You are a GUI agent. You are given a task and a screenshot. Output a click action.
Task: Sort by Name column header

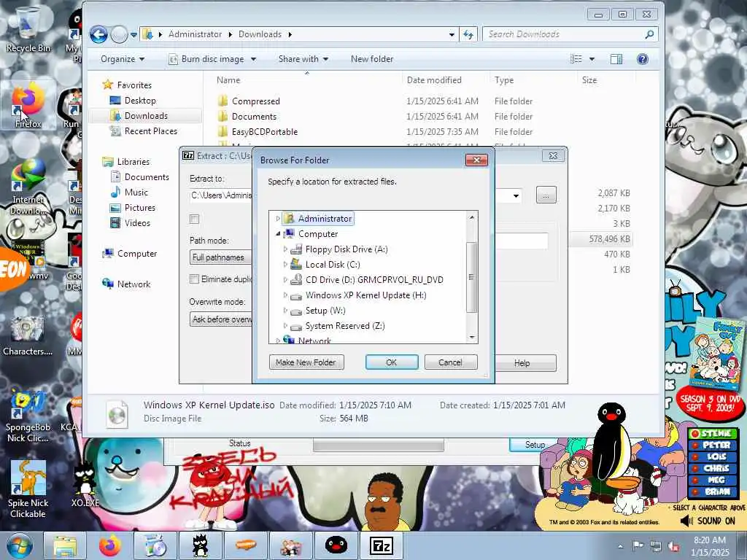228,80
